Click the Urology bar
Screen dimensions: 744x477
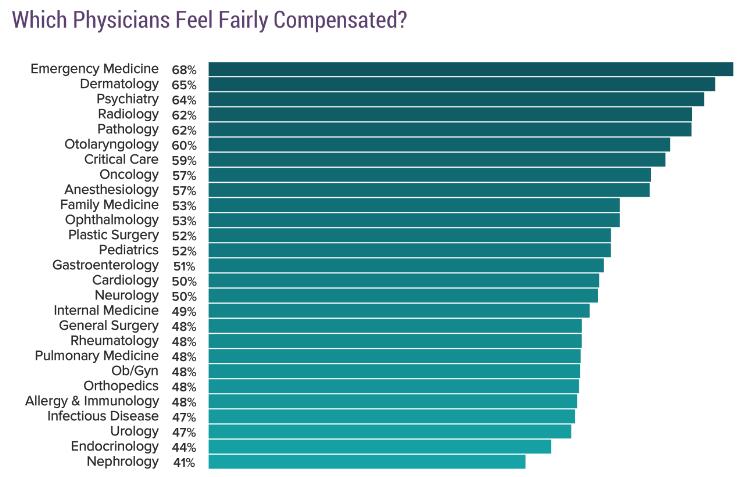(390, 431)
